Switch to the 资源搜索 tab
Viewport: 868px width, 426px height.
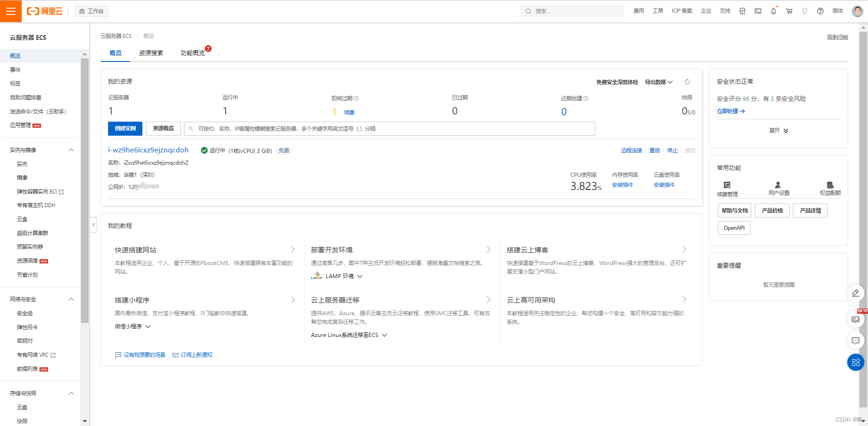(x=151, y=53)
